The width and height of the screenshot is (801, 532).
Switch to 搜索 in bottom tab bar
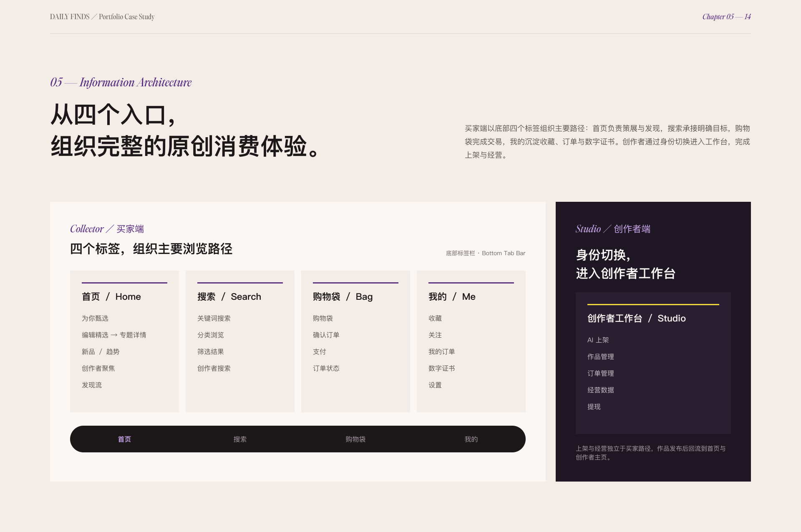(x=240, y=439)
